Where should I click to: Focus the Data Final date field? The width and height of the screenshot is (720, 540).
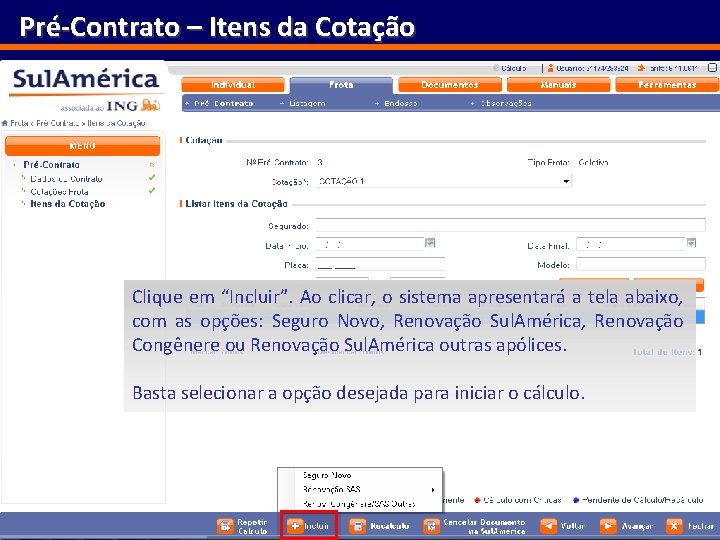(630, 244)
